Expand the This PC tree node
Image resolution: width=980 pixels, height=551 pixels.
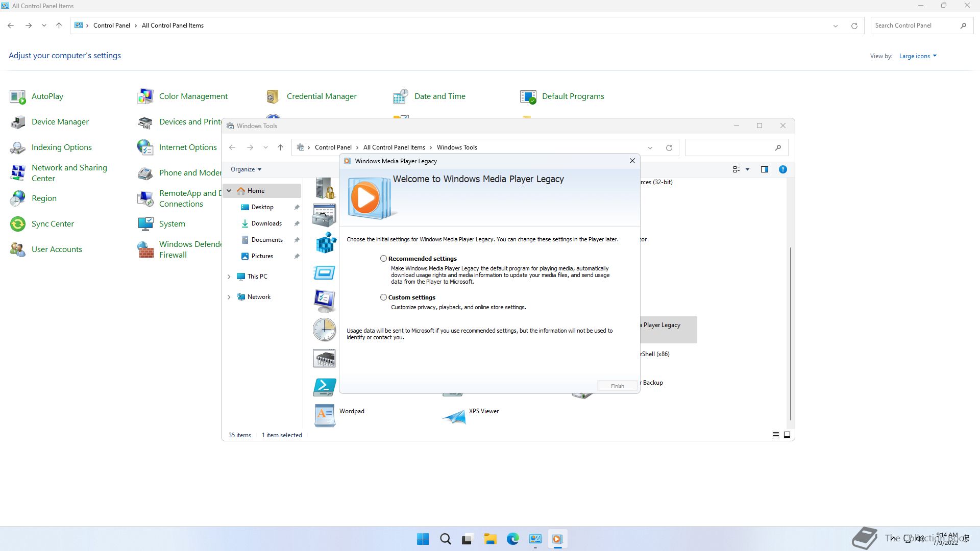pos(229,277)
